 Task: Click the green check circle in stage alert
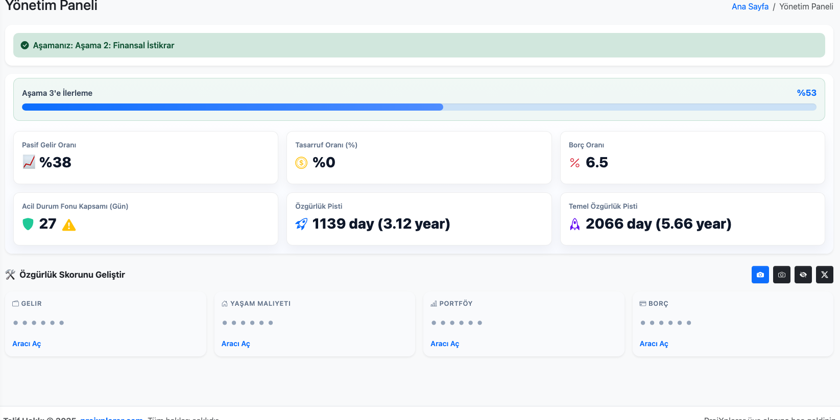coord(25,45)
